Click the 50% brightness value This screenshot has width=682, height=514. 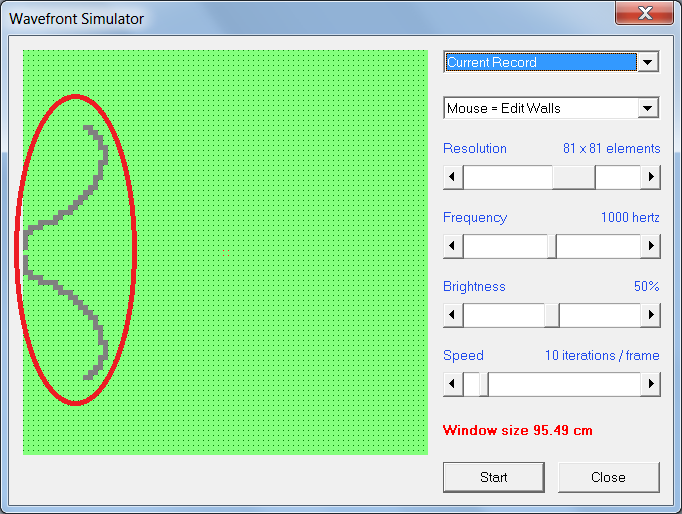[647, 286]
